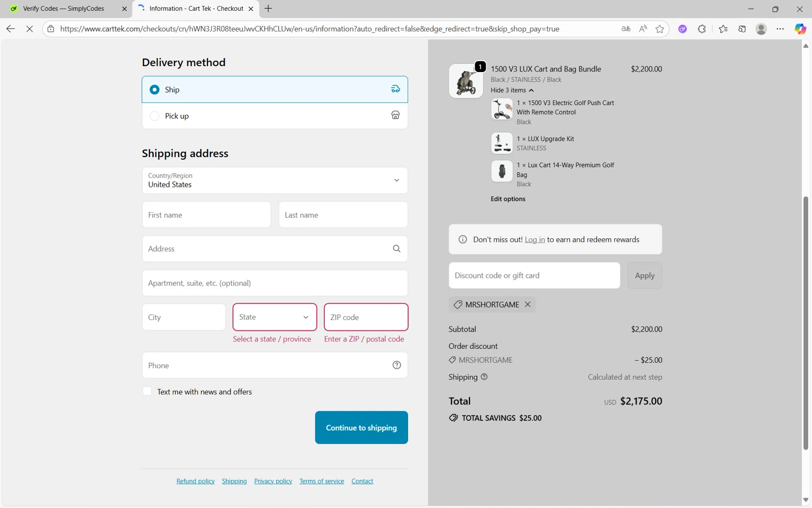
Task: Open the Contact link
Action: pos(362,481)
